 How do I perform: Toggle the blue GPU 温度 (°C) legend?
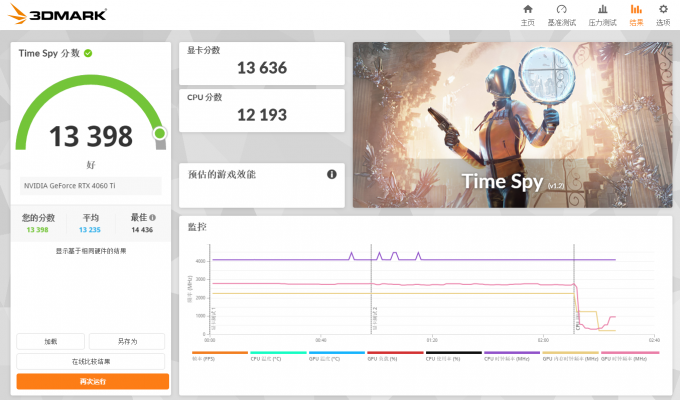click(337, 356)
